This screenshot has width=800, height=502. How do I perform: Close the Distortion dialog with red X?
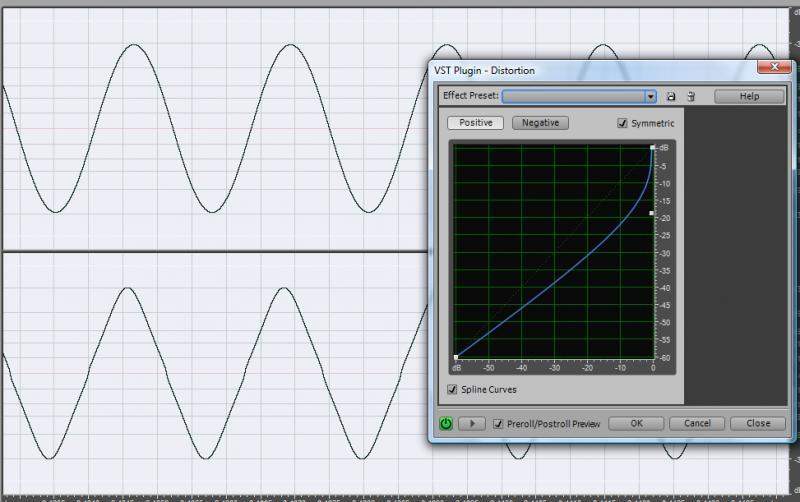tap(774, 68)
